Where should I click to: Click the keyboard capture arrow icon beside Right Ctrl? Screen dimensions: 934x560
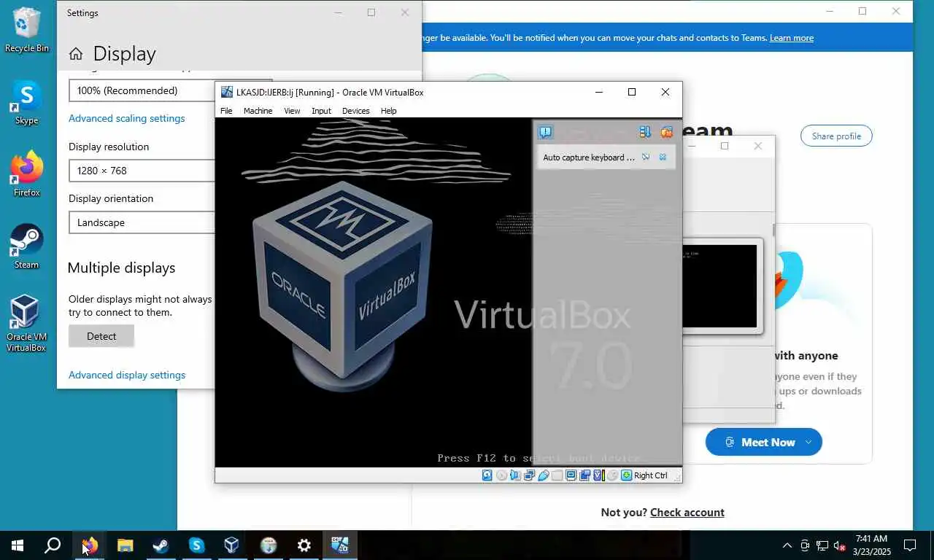coord(626,475)
